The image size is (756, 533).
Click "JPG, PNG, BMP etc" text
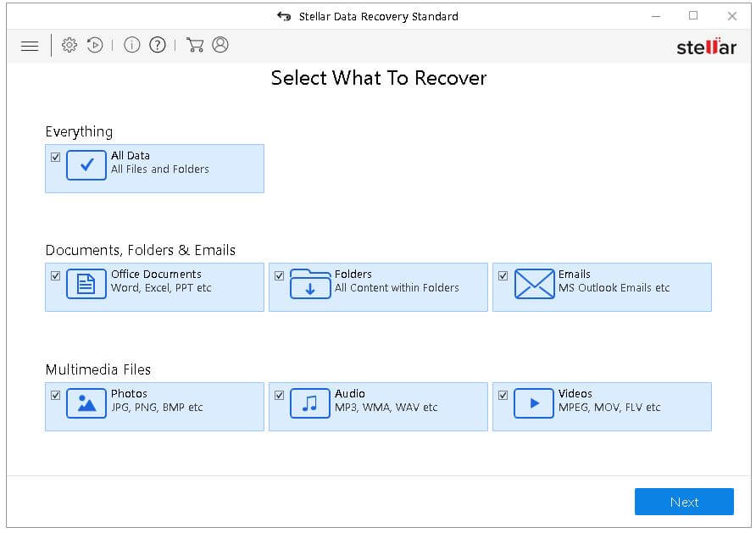[x=157, y=408]
